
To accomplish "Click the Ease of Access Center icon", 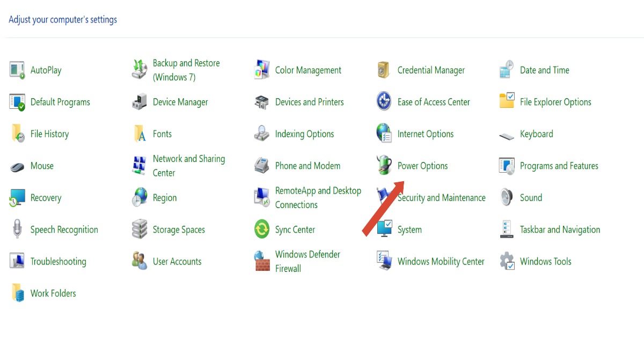I will click(384, 102).
